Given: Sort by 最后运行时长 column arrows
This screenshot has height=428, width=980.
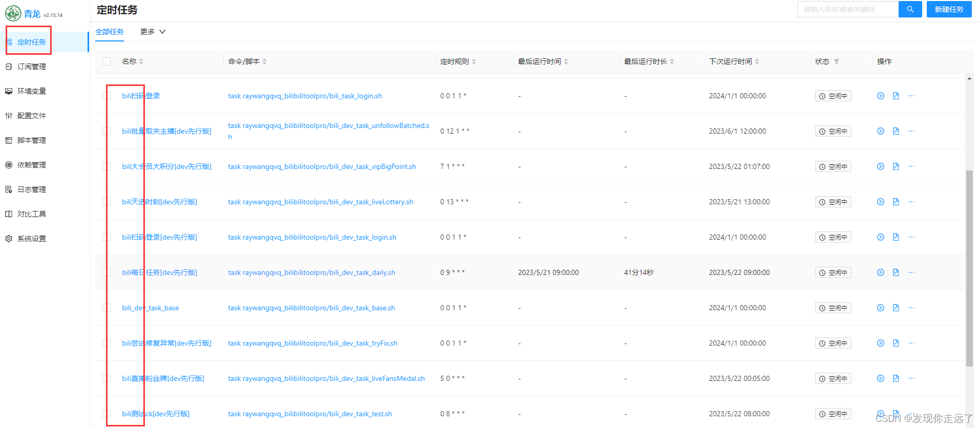Looking at the screenshot, I should pos(672,61).
